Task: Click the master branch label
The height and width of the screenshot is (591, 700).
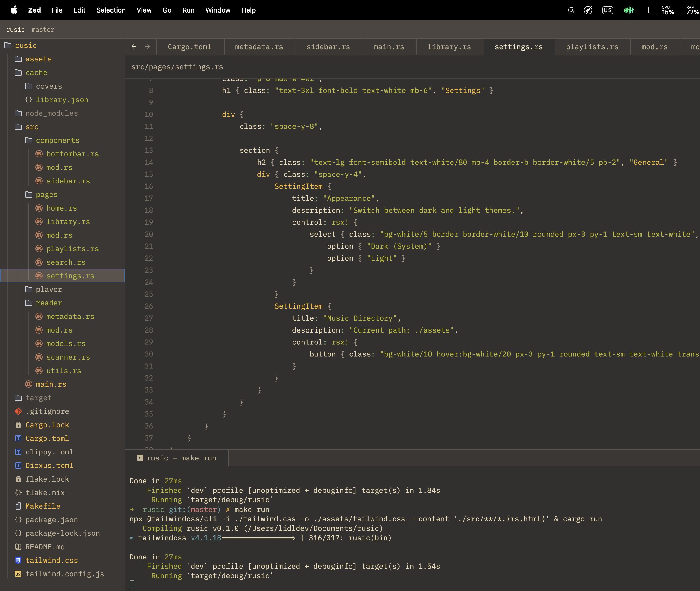Action: tap(43, 29)
